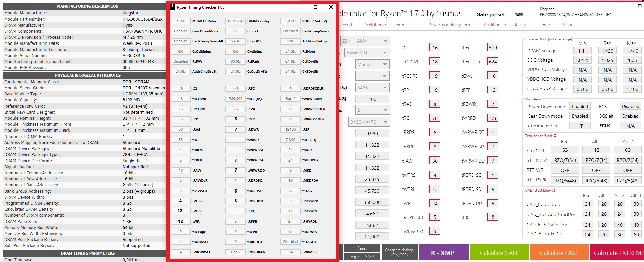Click the "DRAM TIMING PARAMETERS" section header
Image resolution: width=644 pixels, height=262 pixels.
click(88, 253)
